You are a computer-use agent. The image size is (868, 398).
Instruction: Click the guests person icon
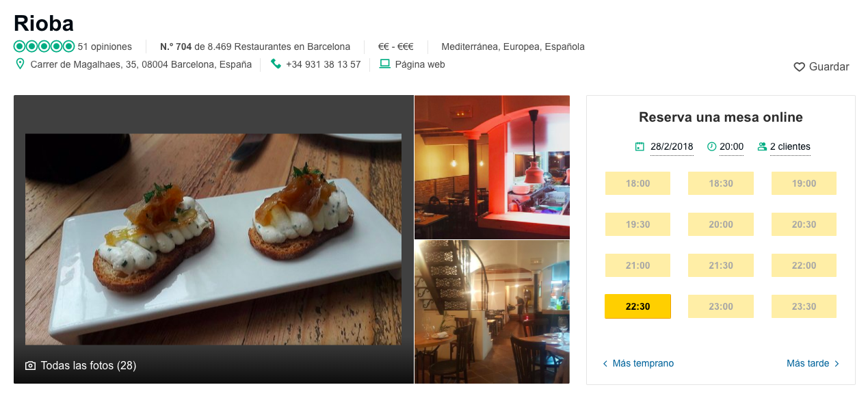click(762, 146)
